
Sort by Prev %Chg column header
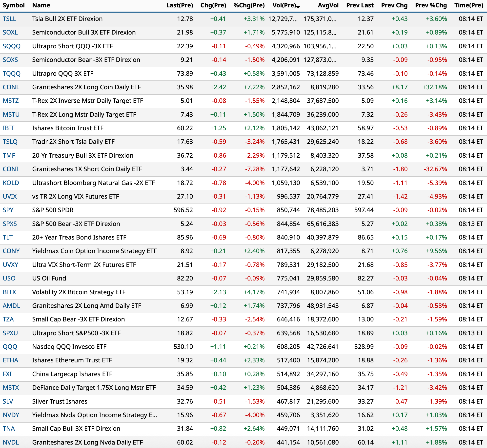[431, 5]
